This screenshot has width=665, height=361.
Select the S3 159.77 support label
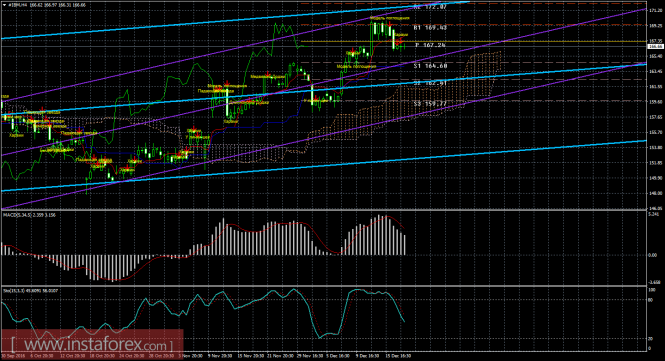click(430, 103)
